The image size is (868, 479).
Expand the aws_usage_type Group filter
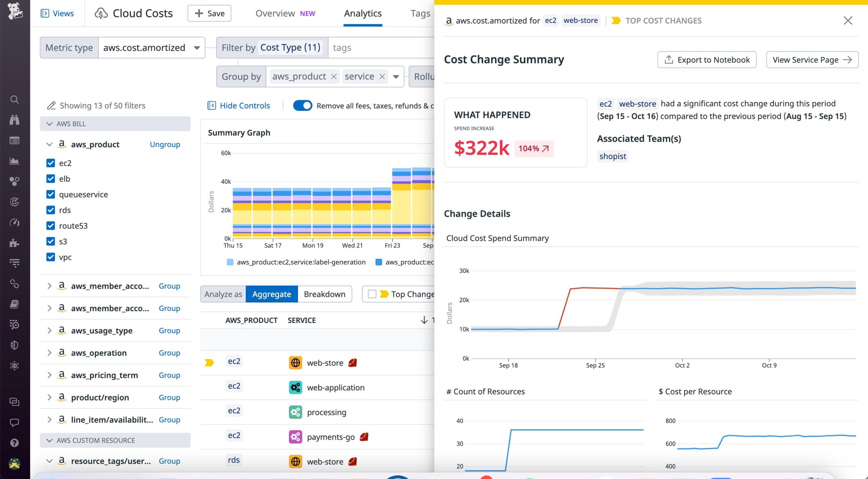click(x=48, y=330)
